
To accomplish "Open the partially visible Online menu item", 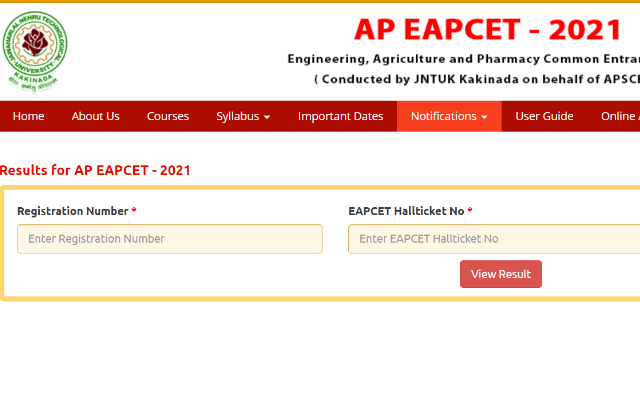I will (620, 116).
